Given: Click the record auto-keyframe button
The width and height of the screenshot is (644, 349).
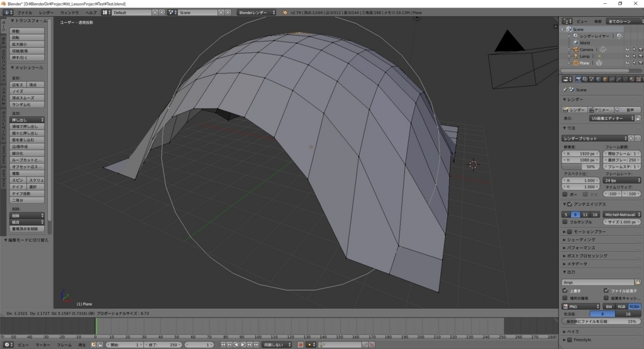Looking at the screenshot, I should (x=301, y=345).
